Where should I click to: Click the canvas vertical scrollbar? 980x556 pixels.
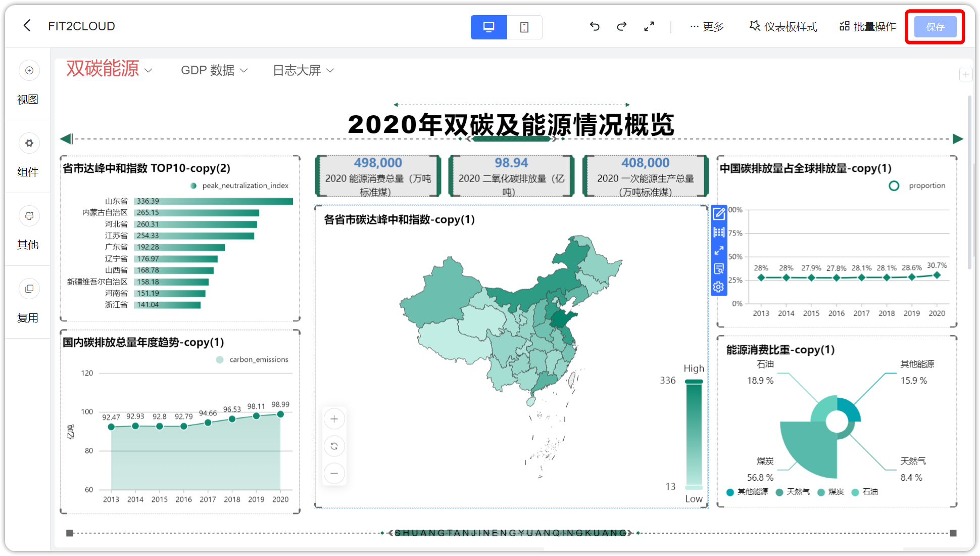point(969,182)
